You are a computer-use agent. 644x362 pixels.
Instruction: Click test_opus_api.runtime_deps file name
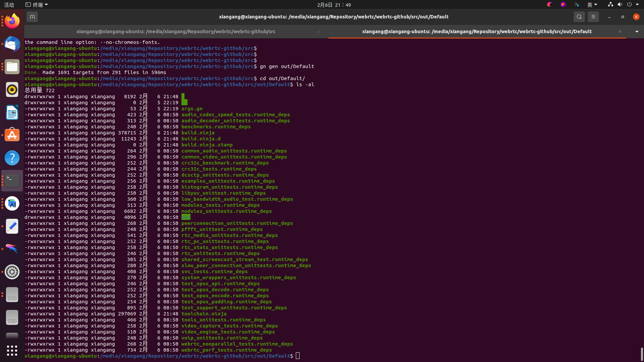221,284
